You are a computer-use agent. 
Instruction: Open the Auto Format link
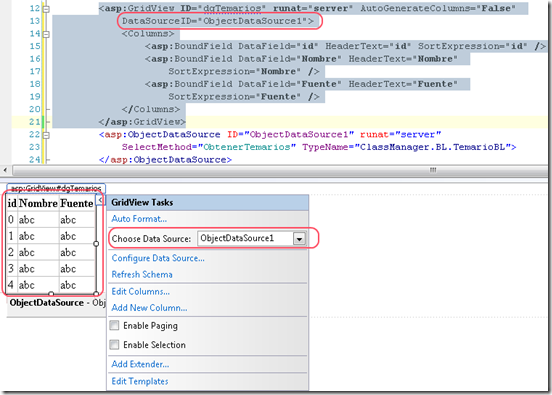(x=139, y=219)
